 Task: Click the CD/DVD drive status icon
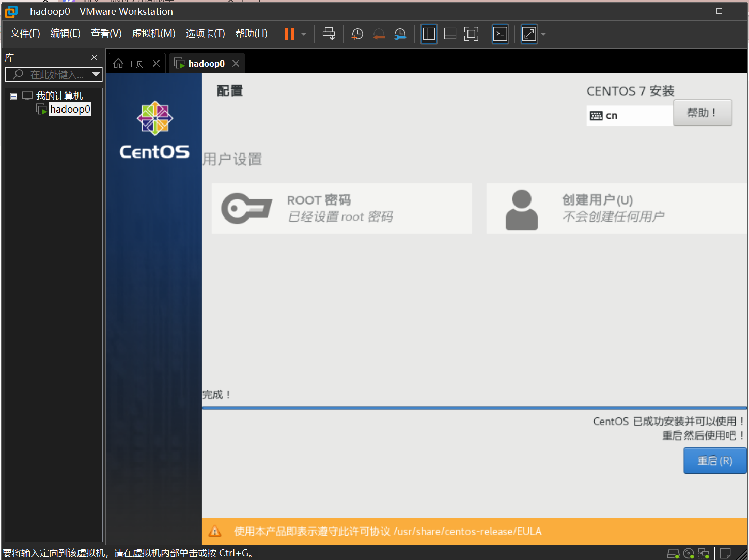coord(689,553)
